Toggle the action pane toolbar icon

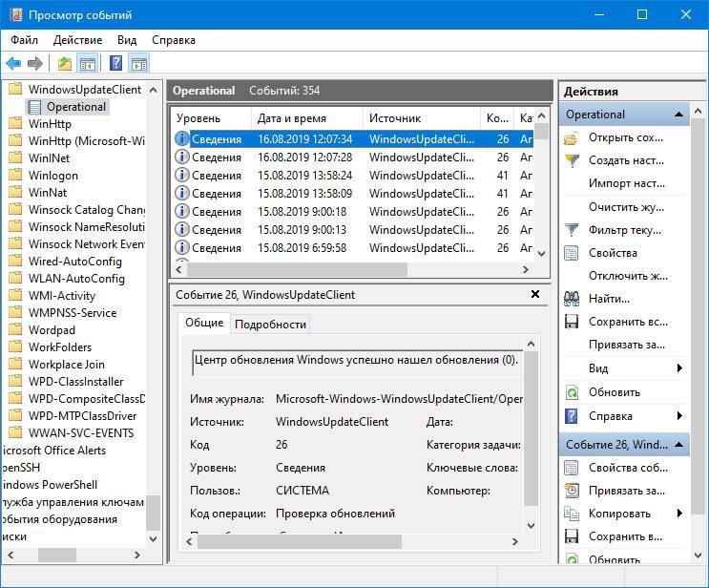coord(138,63)
